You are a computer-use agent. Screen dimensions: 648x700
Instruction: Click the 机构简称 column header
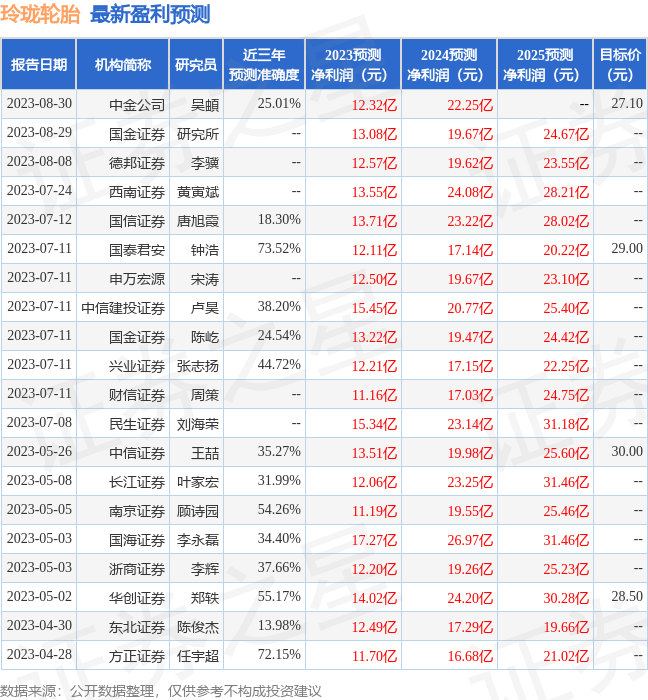click(x=123, y=65)
